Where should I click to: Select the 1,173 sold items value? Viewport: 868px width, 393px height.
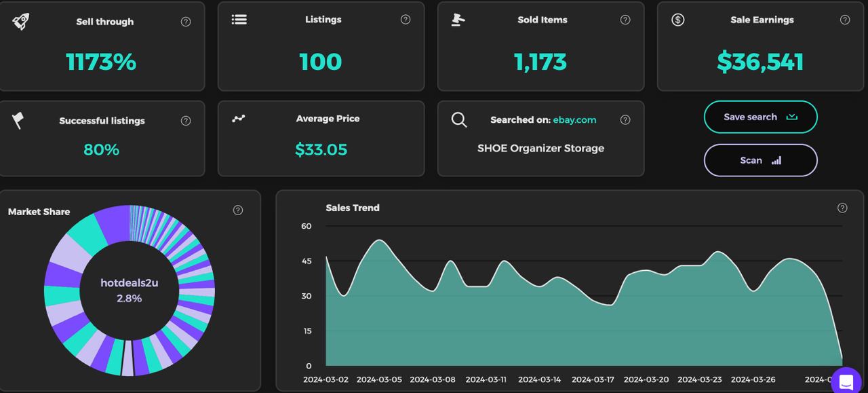pos(540,62)
